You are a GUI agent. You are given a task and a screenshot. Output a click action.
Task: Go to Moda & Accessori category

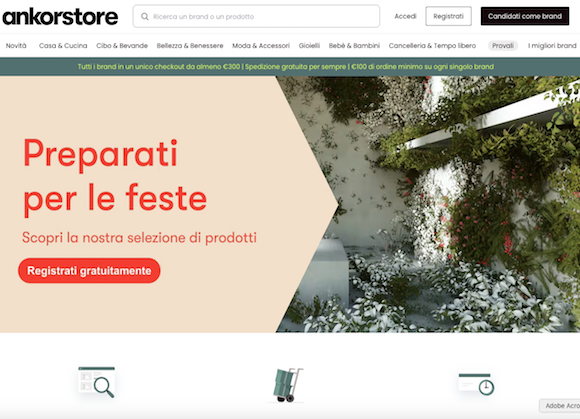pyautogui.click(x=261, y=45)
